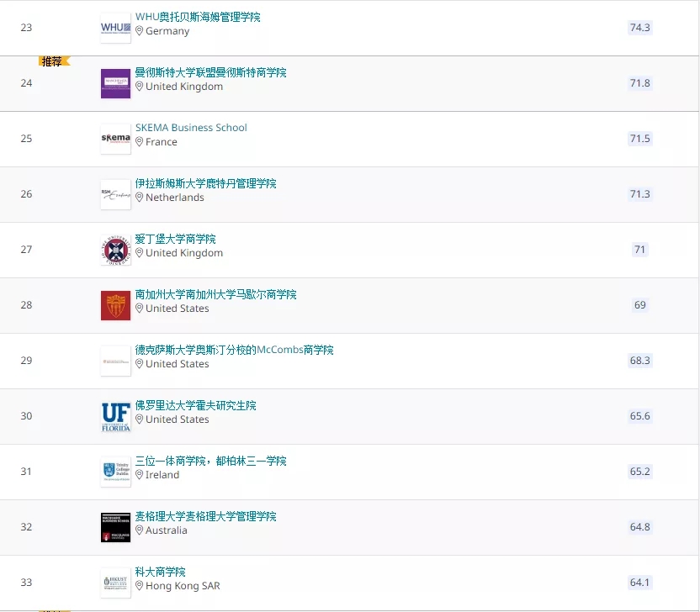Screen dimensions: 700x612
Task: Select the 65.6 score value
Action: pos(639,416)
